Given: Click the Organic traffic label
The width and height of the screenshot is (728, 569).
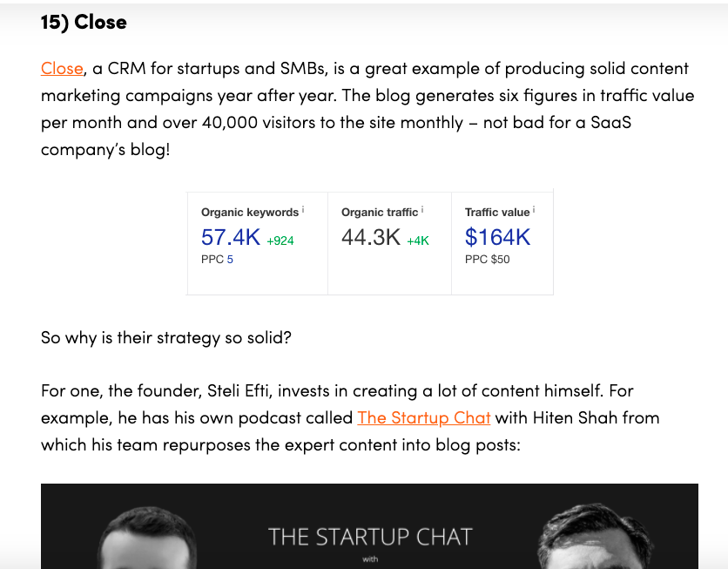Looking at the screenshot, I should [379, 213].
